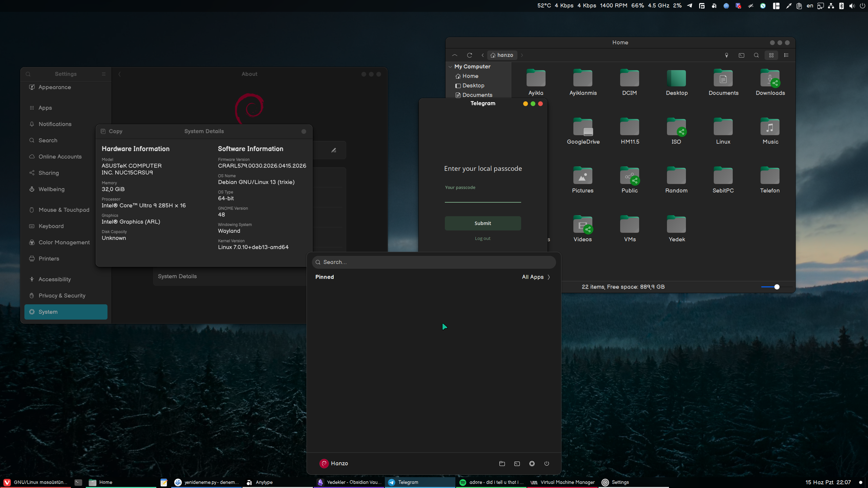Click System Details row in About
The image size is (868, 488).
(x=231, y=277)
